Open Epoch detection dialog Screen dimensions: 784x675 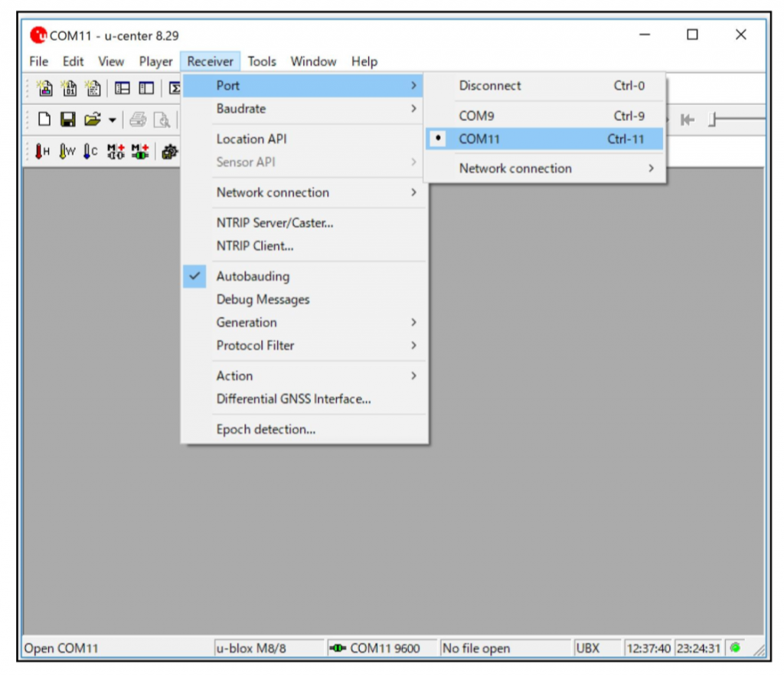305,429
